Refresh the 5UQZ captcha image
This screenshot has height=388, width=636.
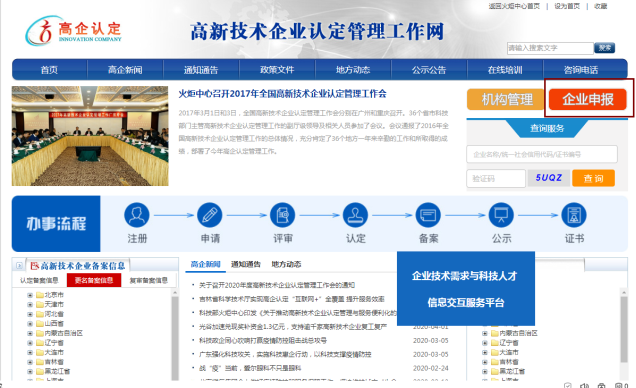548,178
